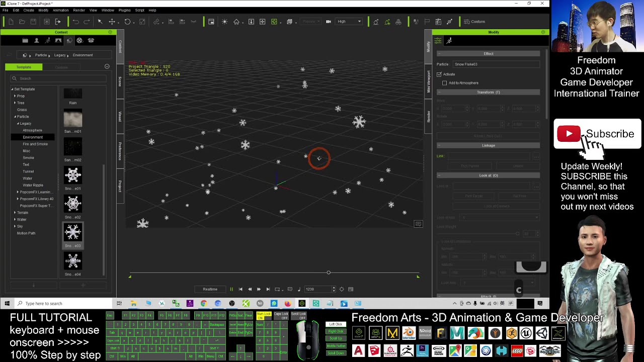
Task: Click the Conform icon button
Action: (x=474, y=22)
